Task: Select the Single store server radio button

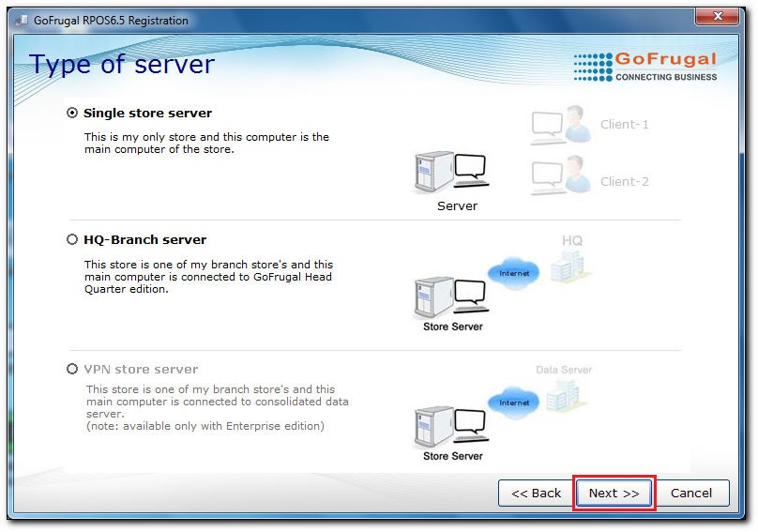Action: click(x=72, y=114)
